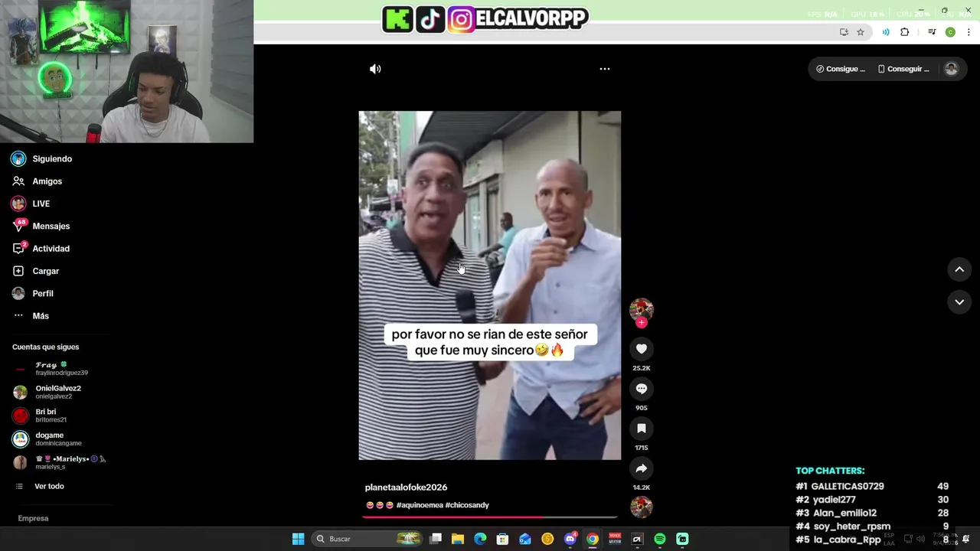The width and height of the screenshot is (980, 551).
Task: Open Chrome three-dot menu
Action: 969,32
